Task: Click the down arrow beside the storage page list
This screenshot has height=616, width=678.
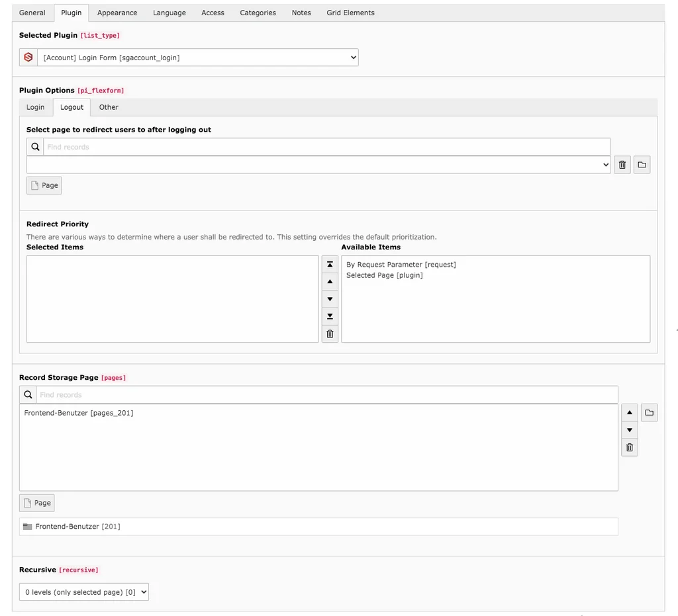Action: [629, 429]
